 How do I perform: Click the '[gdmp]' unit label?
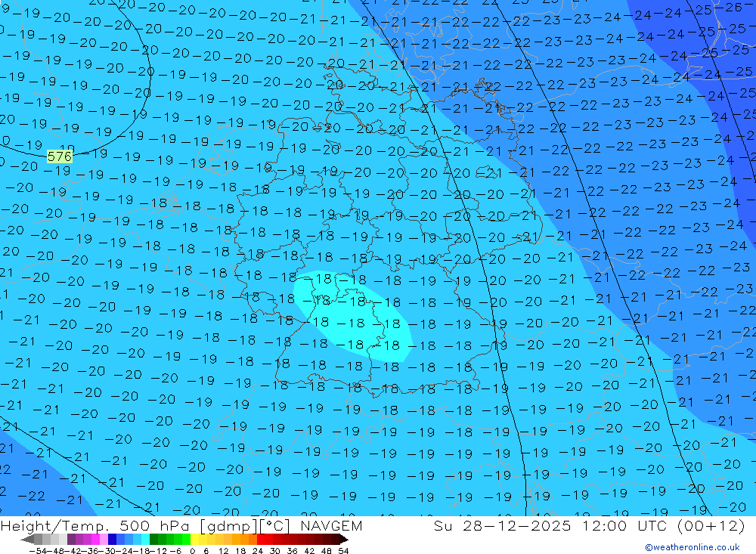[x=228, y=525]
